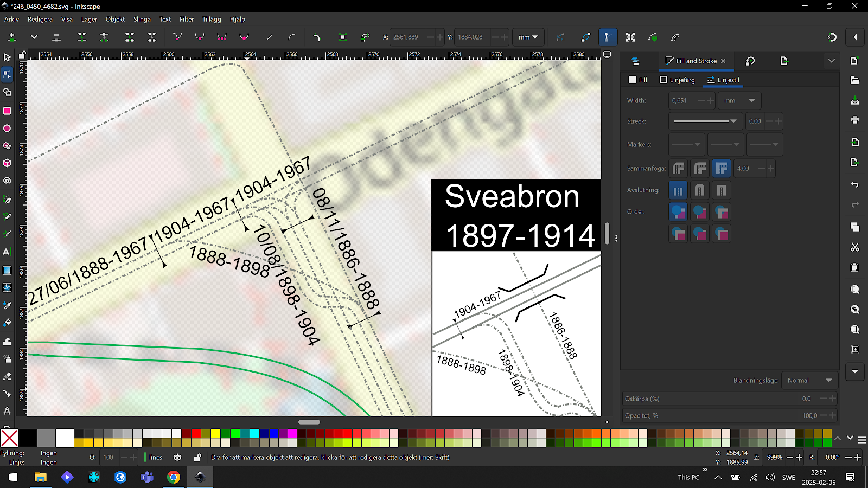The height and width of the screenshot is (488, 868).
Task: Toggle layer lock icon in status bar
Action: [198, 458]
